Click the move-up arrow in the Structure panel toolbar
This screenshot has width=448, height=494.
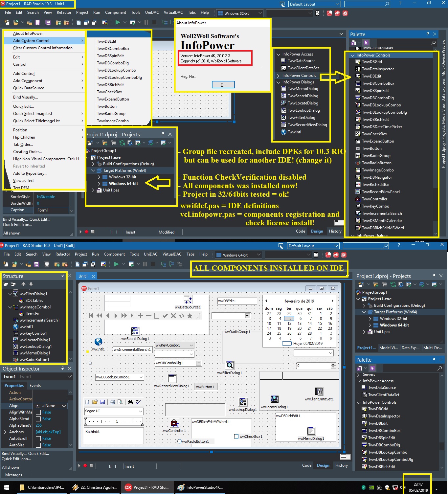pyautogui.click(x=23, y=284)
